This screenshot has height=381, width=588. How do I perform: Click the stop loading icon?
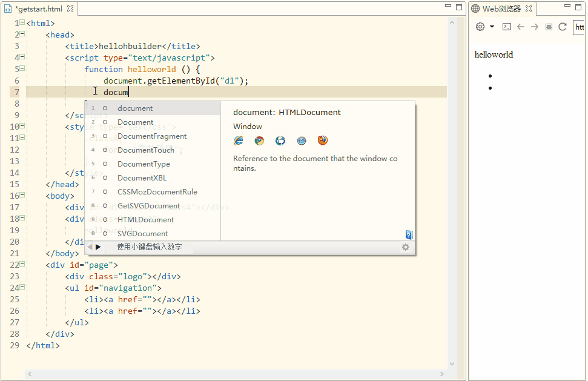(x=549, y=27)
